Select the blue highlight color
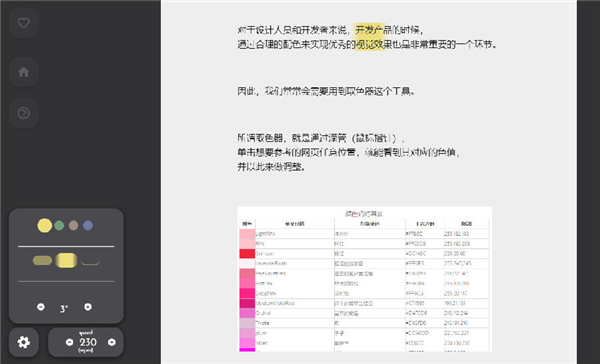The width and height of the screenshot is (600, 364). click(x=88, y=225)
